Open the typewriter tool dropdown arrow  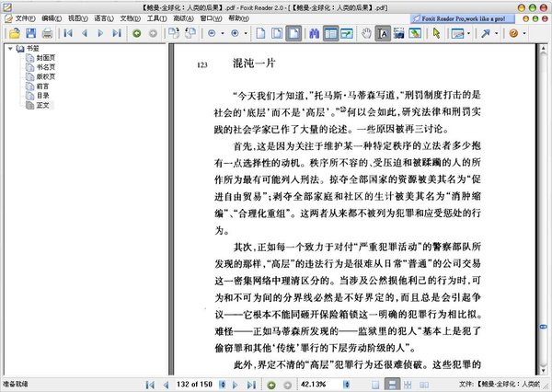(469, 33)
